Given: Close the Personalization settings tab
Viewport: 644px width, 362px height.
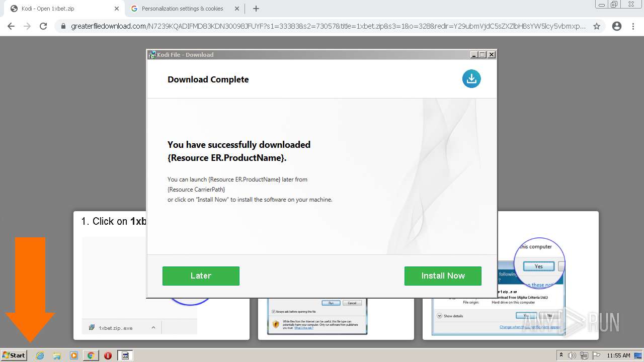Looking at the screenshot, I should tap(236, 9).
